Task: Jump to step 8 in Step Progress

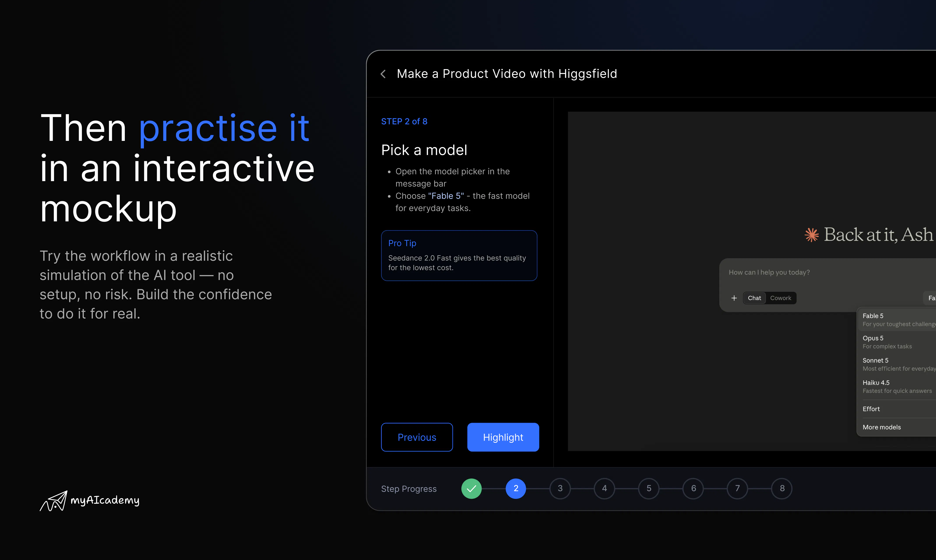Action: click(x=782, y=489)
